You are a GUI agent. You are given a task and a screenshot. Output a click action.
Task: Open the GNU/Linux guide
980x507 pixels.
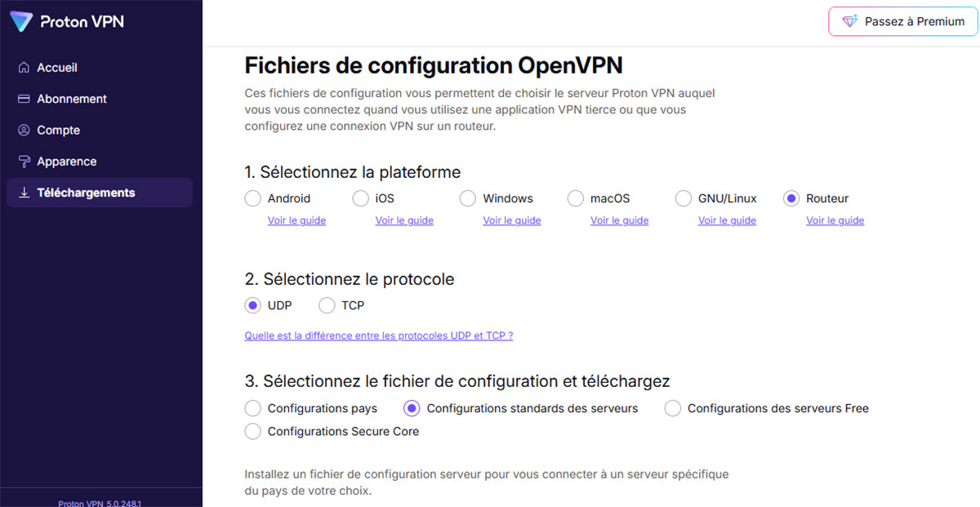[727, 220]
